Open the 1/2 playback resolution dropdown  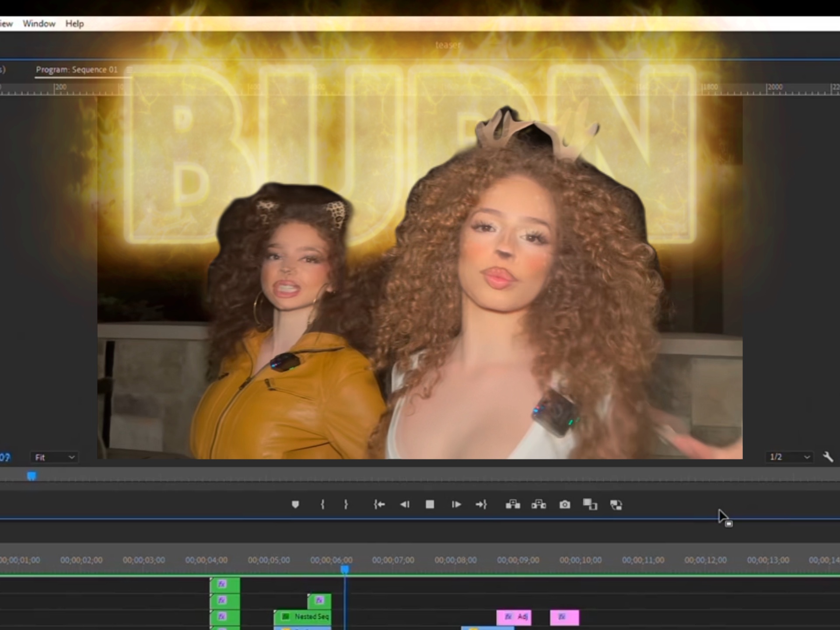tap(789, 457)
